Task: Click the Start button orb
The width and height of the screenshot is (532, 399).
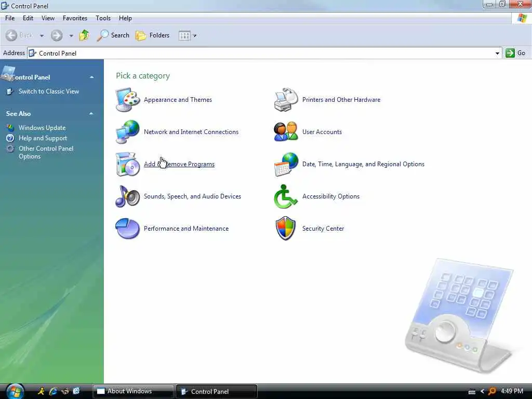Action: (x=15, y=391)
